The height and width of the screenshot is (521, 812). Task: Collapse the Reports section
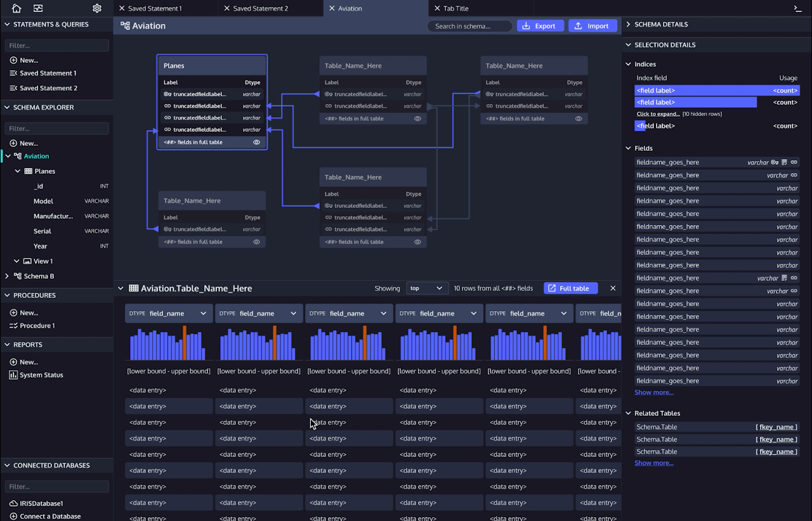pos(7,345)
